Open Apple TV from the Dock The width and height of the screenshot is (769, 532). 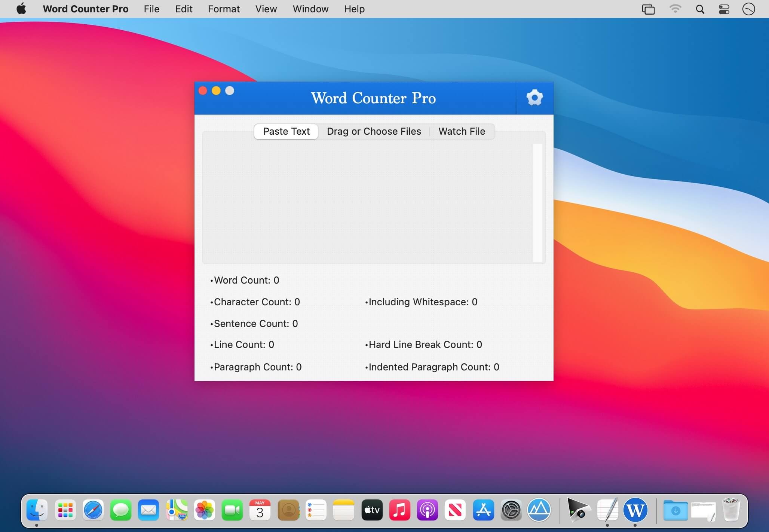click(372, 510)
